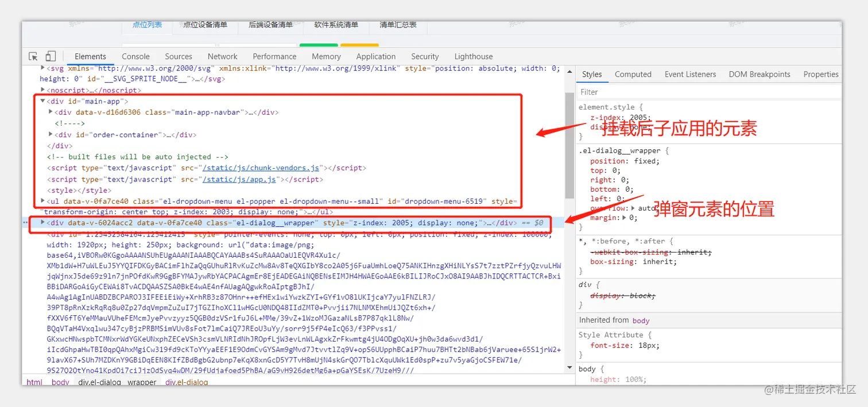Viewport: 868px width, 407px height.
Task: Open the Memory tab
Action: 326,56
